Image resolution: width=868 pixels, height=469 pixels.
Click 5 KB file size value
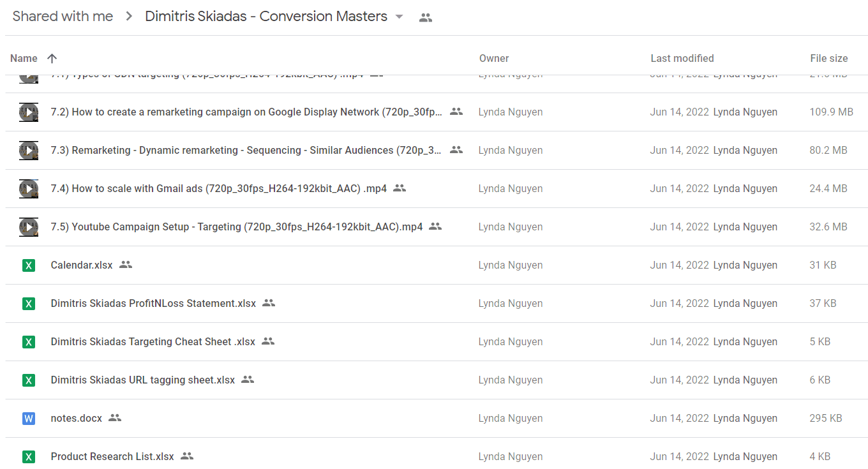tap(820, 342)
